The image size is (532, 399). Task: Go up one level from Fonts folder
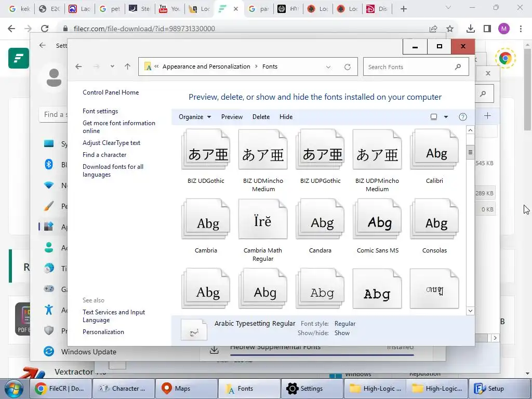pos(128,66)
